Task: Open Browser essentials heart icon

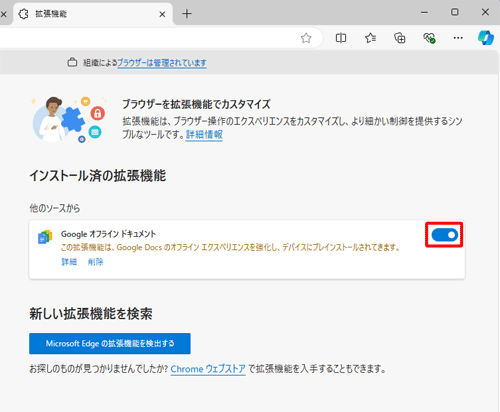Action: click(429, 38)
